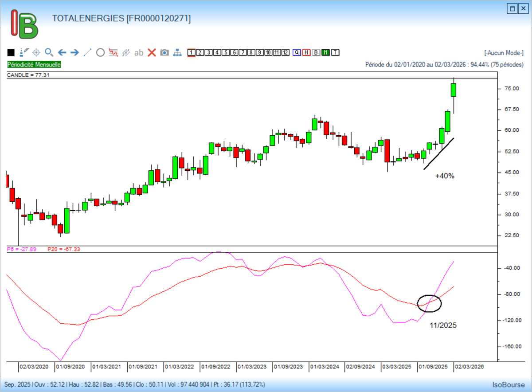Select numbered preset 6
This screenshot has height=392, width=532.
[x=234, y=53]
